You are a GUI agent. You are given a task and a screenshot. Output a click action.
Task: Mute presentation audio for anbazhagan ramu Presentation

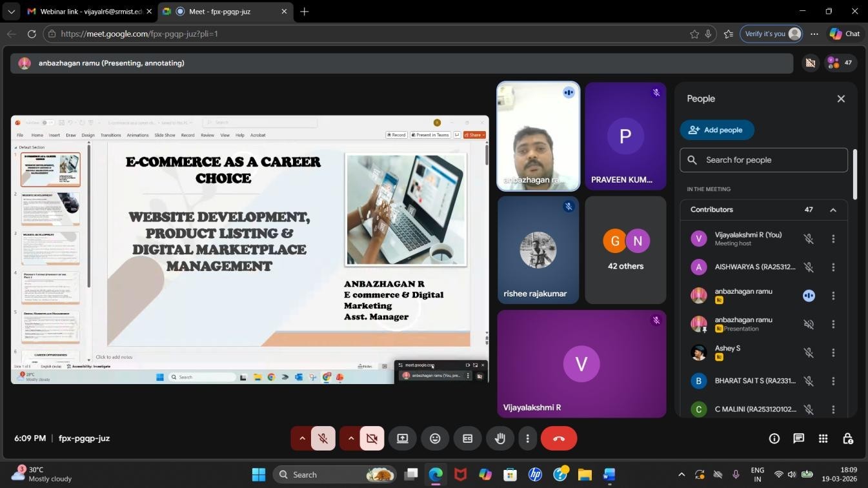pos(809,324)
